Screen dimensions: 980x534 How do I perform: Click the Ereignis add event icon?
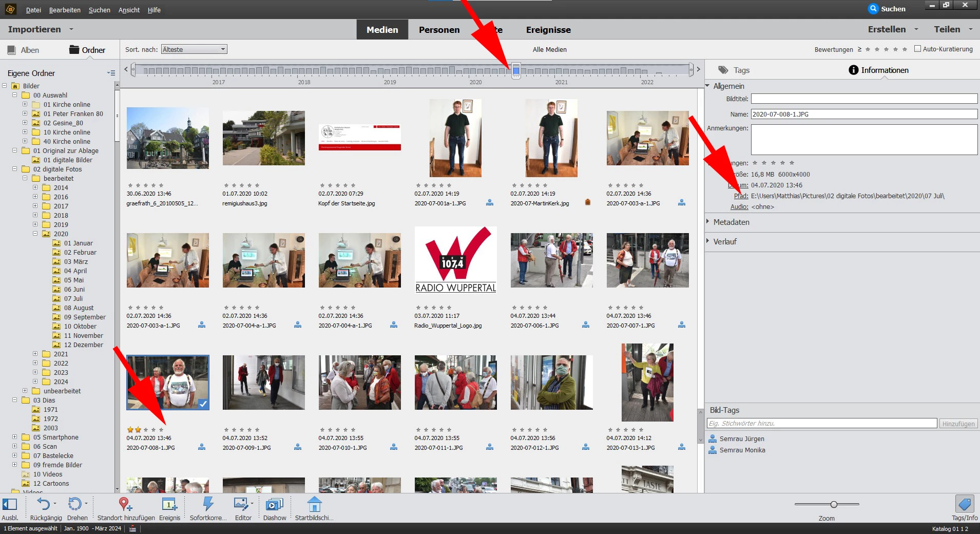pos(169,504)
